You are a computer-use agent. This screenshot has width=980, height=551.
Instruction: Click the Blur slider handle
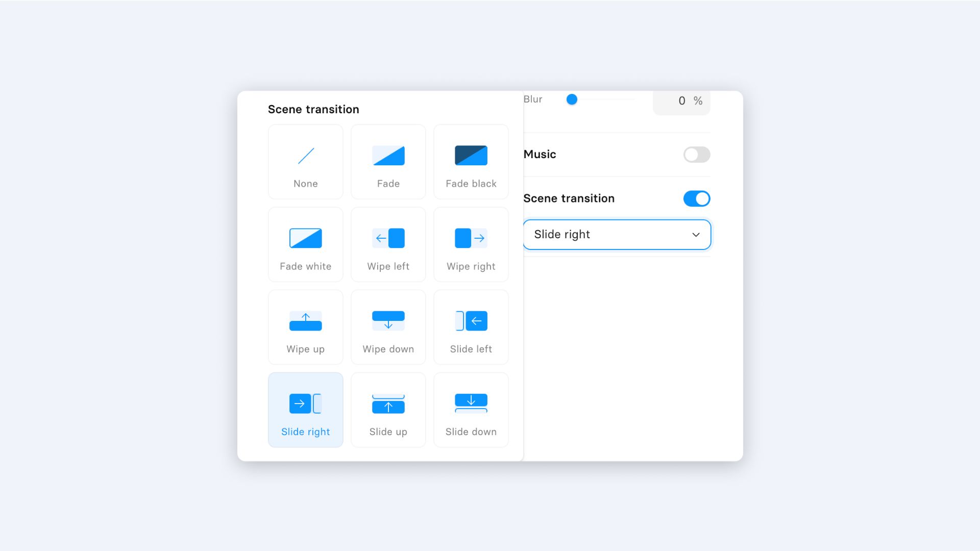[572, 99]
